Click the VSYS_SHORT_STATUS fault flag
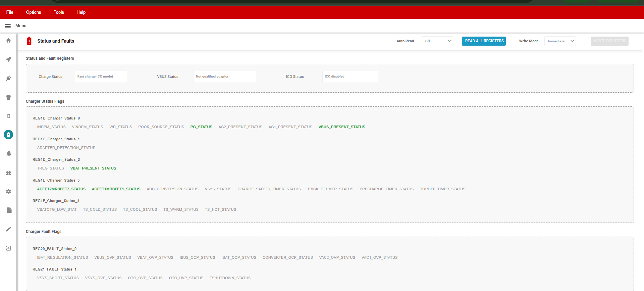 pyautogui.click(x=58, y=278)
